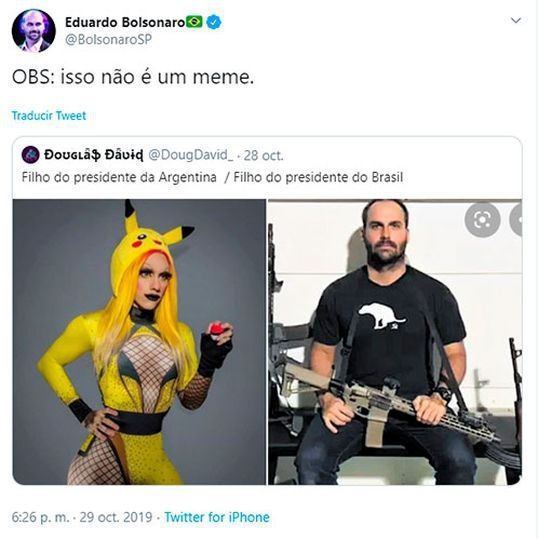538x539 pixels.
Task: Open the Pikachu costume photo
Action: tap(139, 342)
